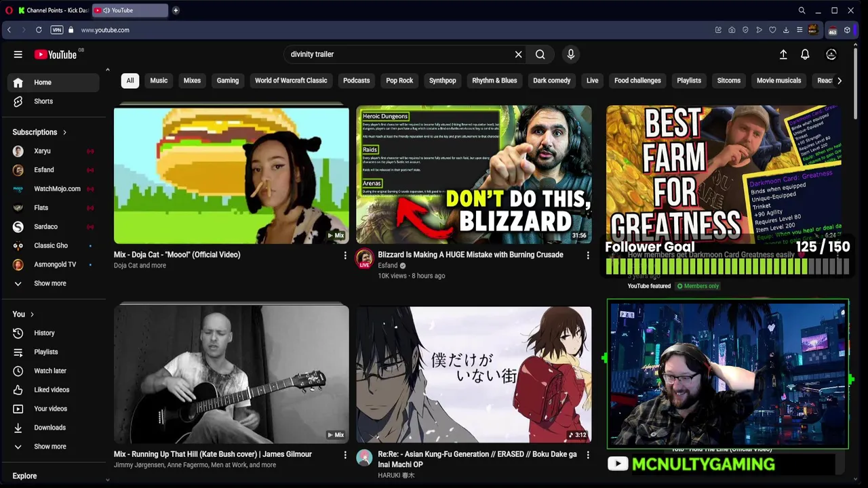Image resolution: width=868 pixels, height=488 pixels.
Task: Select the Live filter chip
Action: pos(593,81)
